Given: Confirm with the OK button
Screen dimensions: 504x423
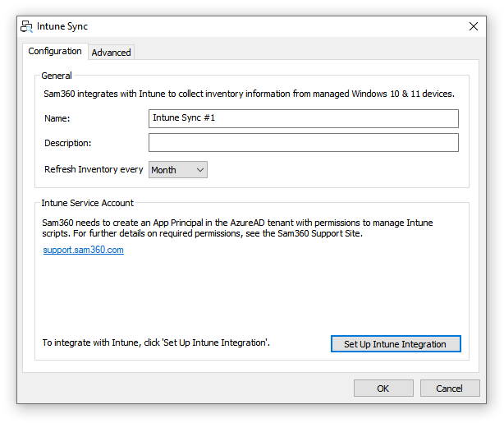Looking at the screenshot, I should coord(383,389).
